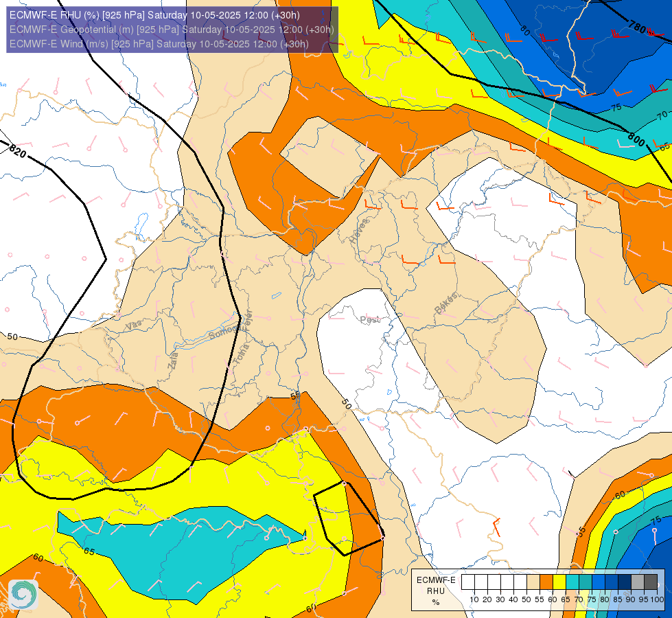The image size is (672, 618).
Task: Click the legend tick value 10
Action: 474,600
